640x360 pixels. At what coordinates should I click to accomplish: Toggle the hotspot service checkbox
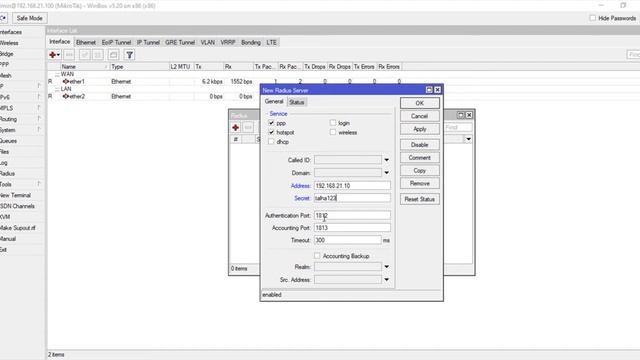[x=271, y=132]
